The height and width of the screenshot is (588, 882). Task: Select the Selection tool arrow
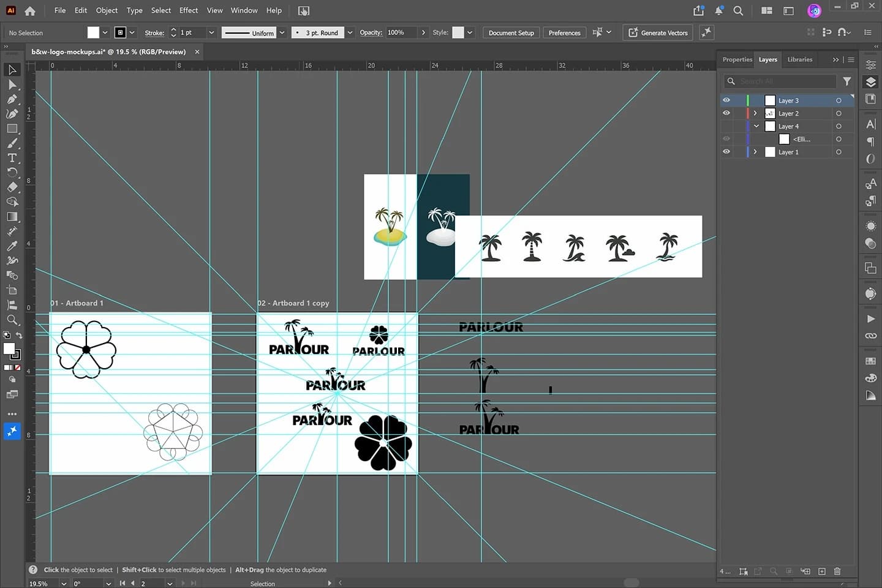(x=12, y=70)
